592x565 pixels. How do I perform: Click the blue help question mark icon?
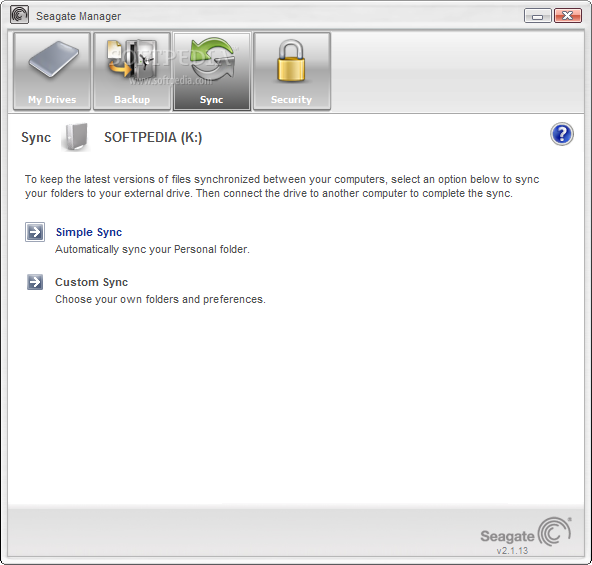point(562,134)
